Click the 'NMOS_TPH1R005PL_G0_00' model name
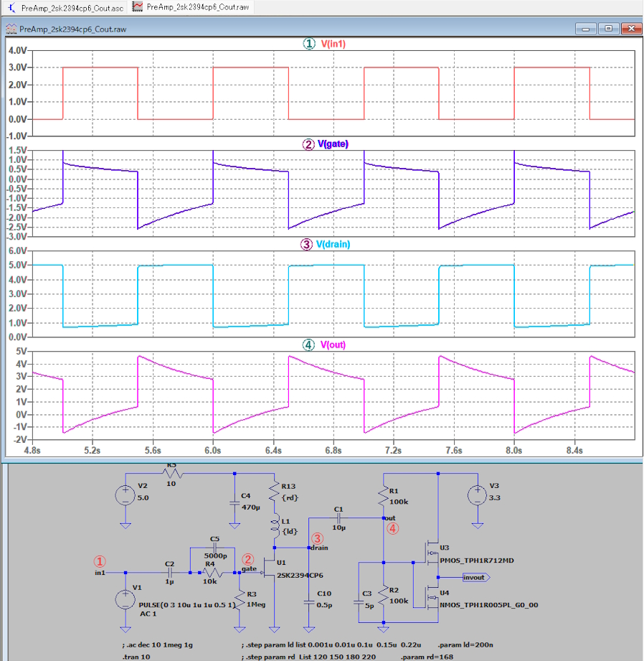 pos(489,605)
